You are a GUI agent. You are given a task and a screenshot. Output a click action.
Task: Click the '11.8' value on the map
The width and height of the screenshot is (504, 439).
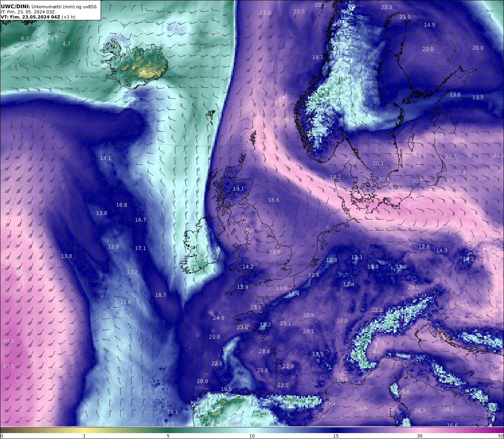[x=401, y=267]
